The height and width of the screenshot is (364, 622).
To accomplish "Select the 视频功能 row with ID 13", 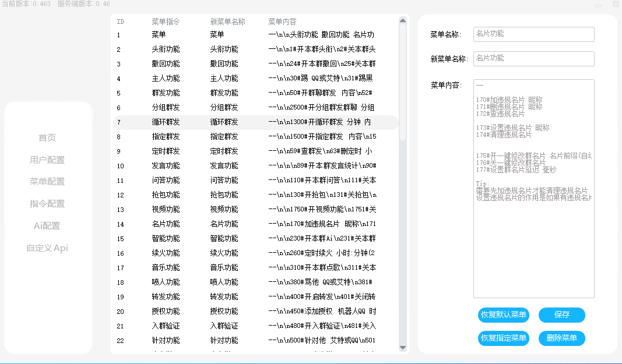I will pos(255,210).
